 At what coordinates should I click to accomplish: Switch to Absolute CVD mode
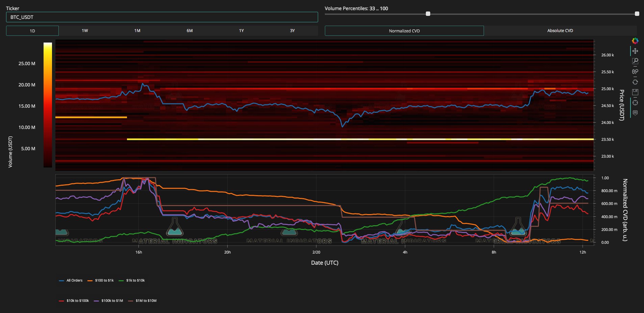tap(560, 31)
